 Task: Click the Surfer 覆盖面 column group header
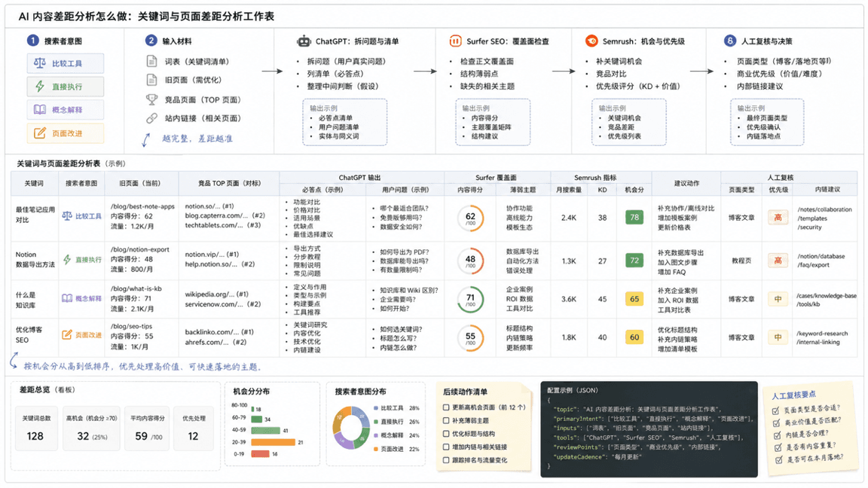click(496, 178)
